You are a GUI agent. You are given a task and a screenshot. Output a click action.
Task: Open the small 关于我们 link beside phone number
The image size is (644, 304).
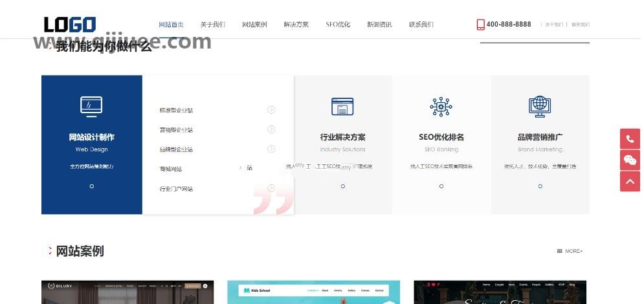click(554, 25)
